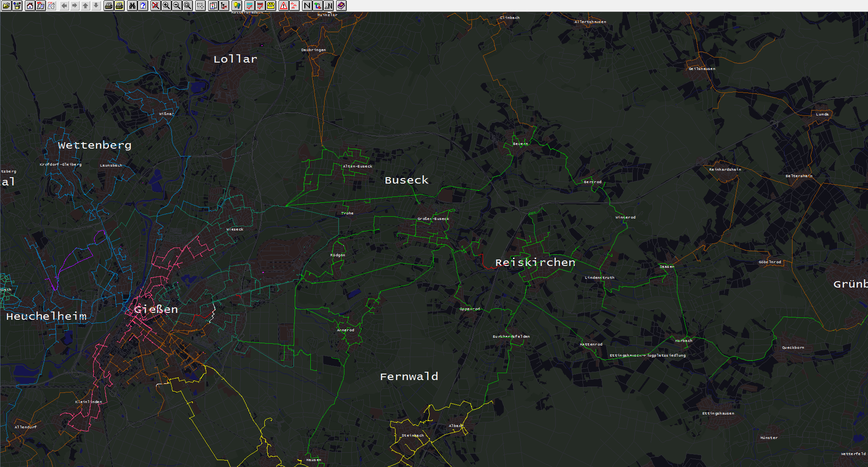Screen dimensions: 868x467
Task: Click the Alten-Buseck village label
Action: click(358, 167)
